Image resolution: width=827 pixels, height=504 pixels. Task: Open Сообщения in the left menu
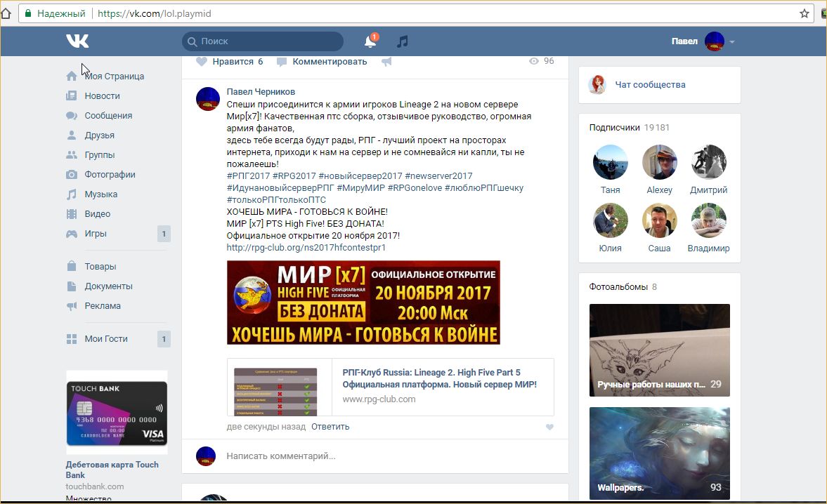[x=108, y=116]
